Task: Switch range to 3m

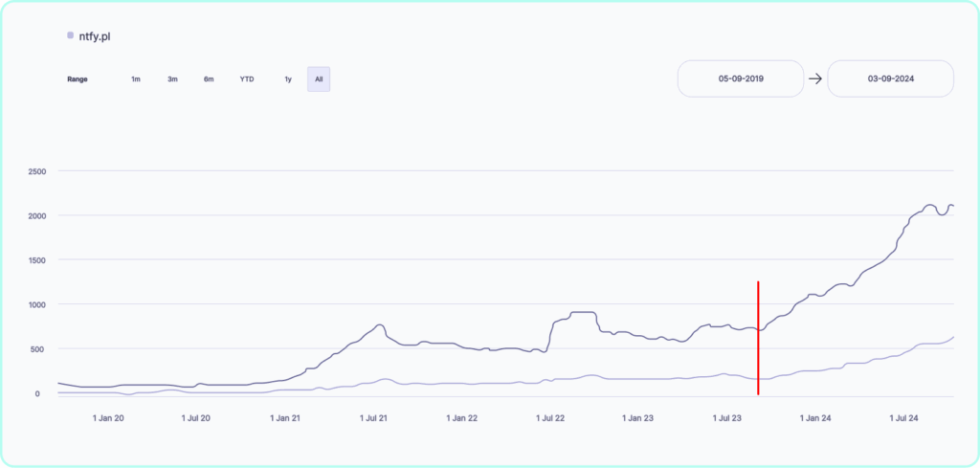Action: [x=172, y=79]
